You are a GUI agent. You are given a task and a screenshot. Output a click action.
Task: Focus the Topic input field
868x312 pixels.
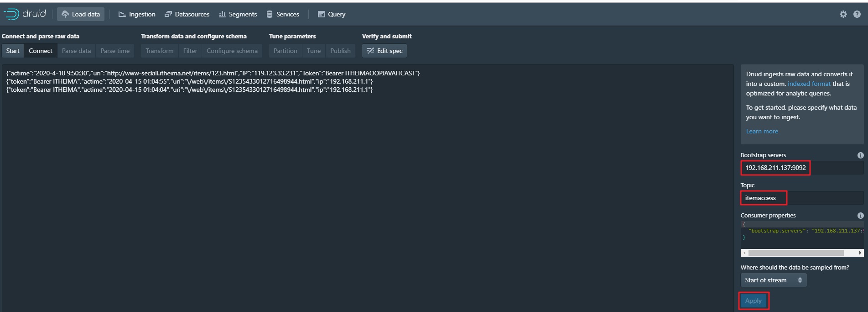[x=801, y=198]
